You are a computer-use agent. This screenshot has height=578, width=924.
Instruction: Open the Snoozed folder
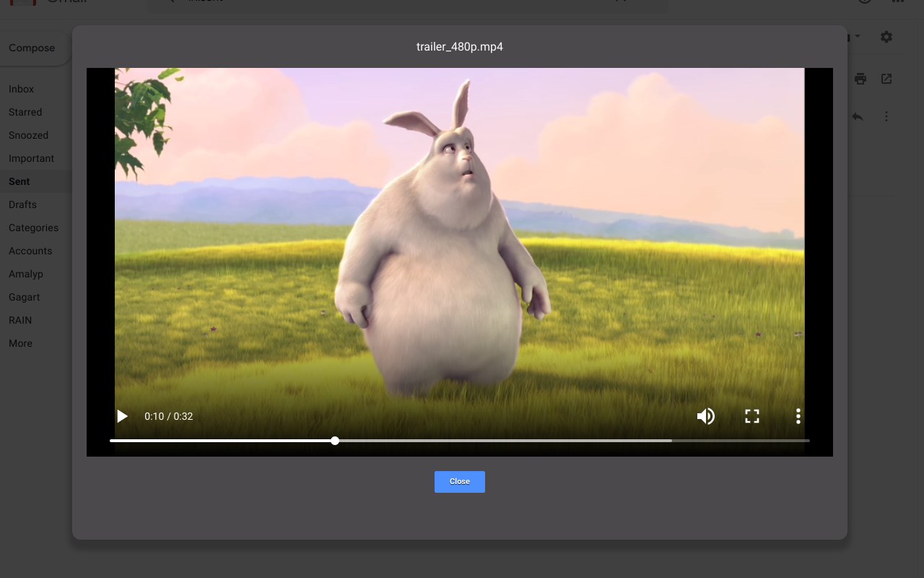point(28,135)
